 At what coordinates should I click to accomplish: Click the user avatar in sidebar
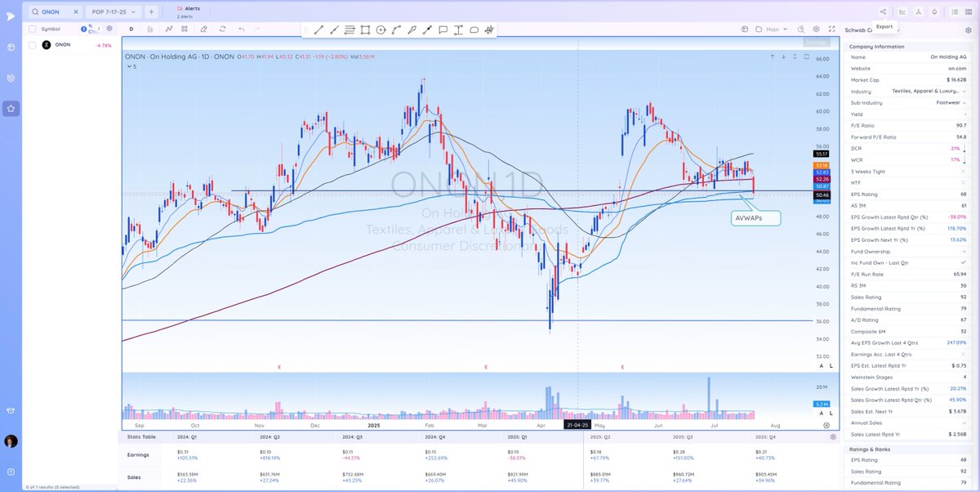[x=11, y=441]
